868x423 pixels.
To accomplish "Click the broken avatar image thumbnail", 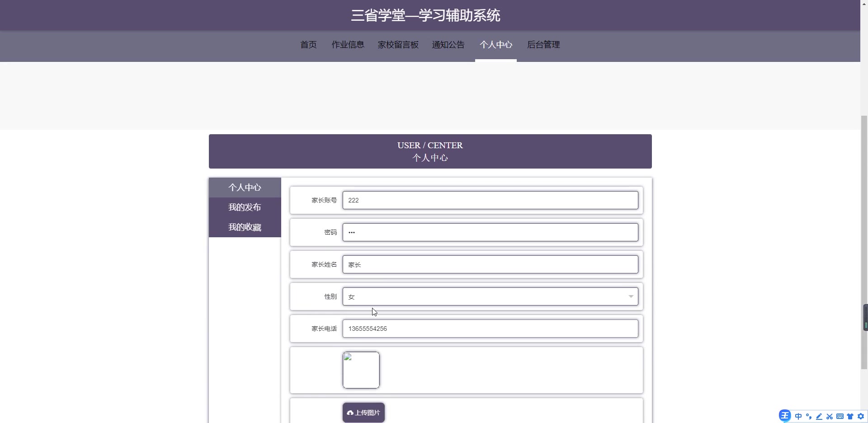I will 361,370.
